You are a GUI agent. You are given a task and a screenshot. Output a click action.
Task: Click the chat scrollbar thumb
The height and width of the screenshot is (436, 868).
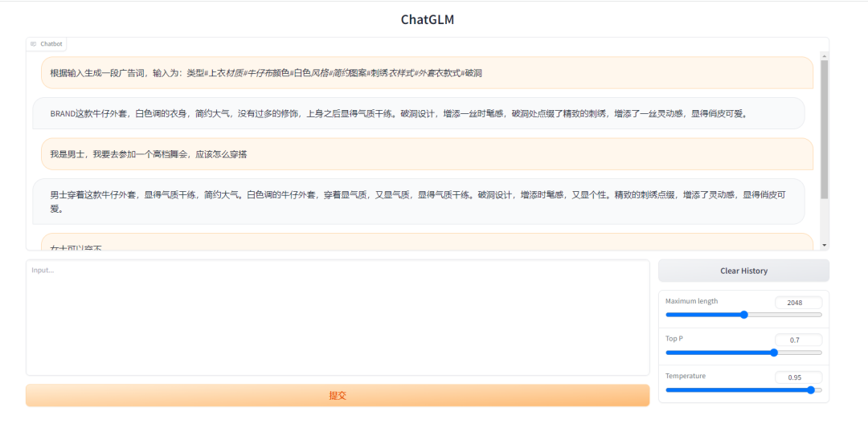click(x=825, y=129)
